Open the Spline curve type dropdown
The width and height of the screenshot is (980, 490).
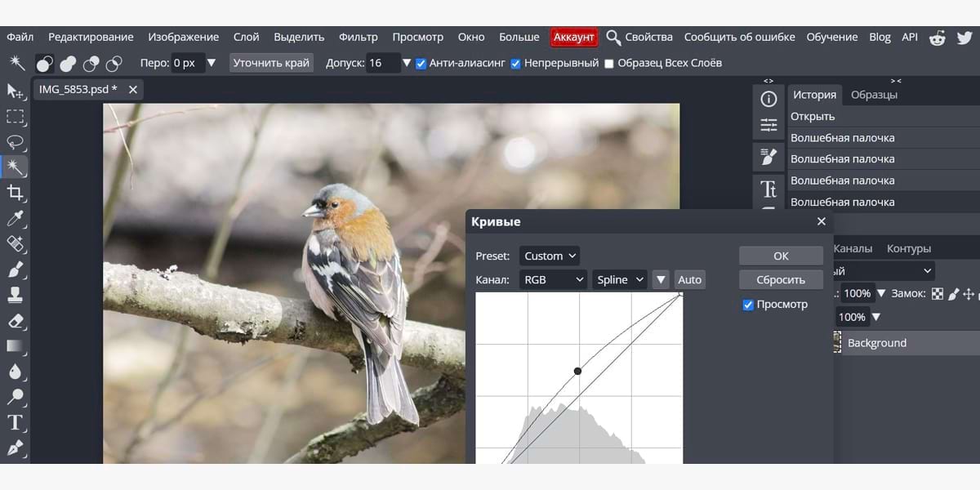(x=620, y=279)
